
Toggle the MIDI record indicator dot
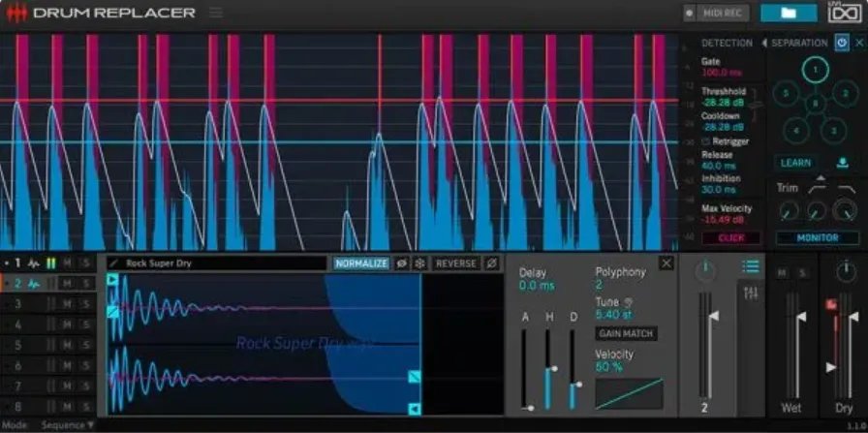(x=689, y=13)
